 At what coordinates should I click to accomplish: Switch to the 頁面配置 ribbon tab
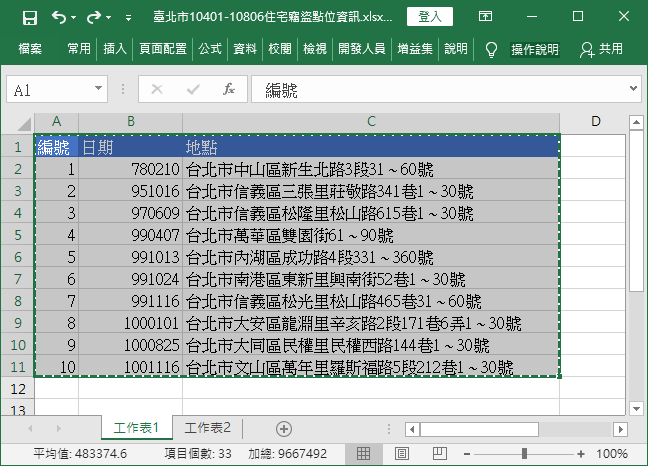click(163, 49)
